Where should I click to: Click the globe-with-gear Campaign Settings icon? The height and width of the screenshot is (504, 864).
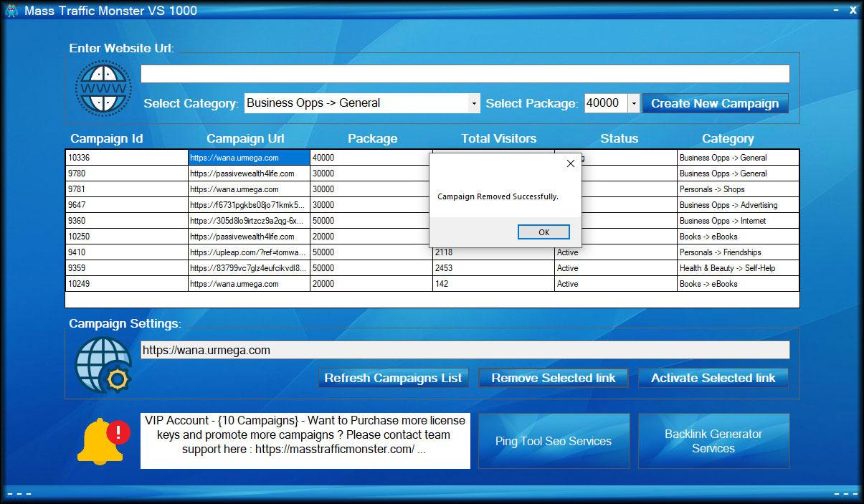(103, 363)
